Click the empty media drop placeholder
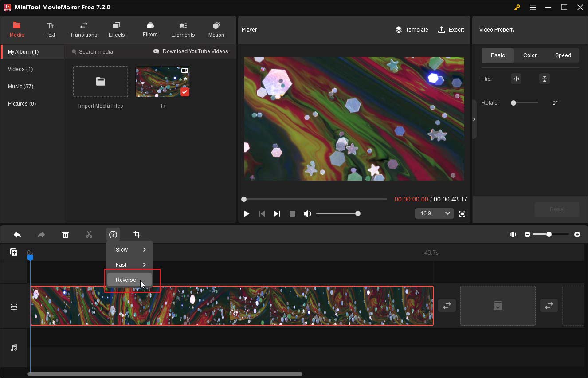The height and width of the screenshot is (378, 588). [498, 306]
